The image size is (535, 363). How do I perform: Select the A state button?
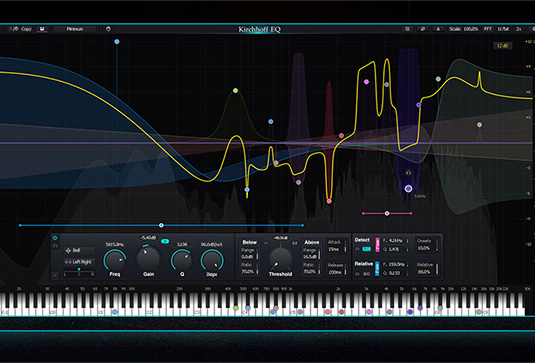coord(438,29)
